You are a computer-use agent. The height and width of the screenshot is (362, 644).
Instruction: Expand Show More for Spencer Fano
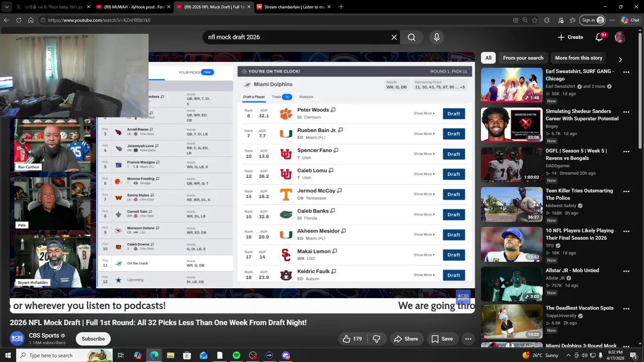[424, 154]
